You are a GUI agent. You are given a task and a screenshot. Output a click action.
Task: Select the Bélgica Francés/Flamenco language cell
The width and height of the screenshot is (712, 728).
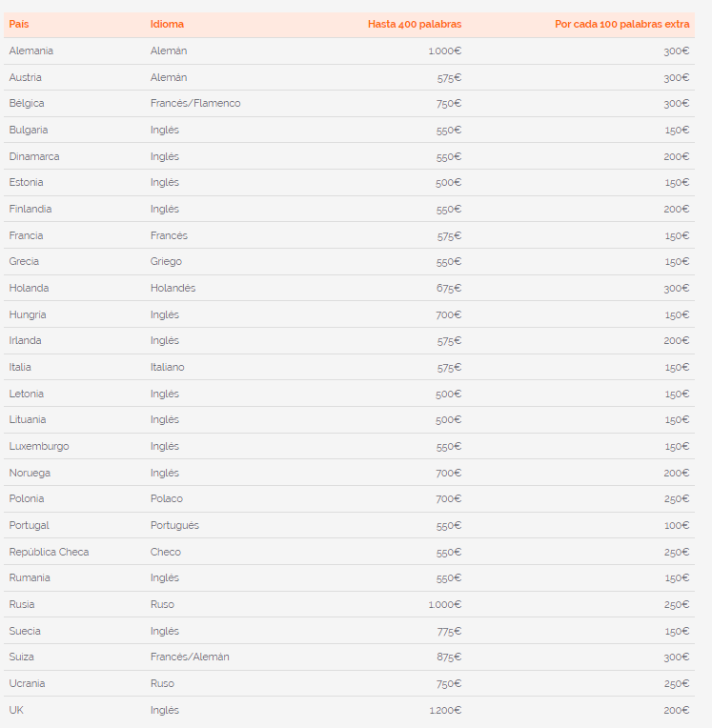click(195, 103)
